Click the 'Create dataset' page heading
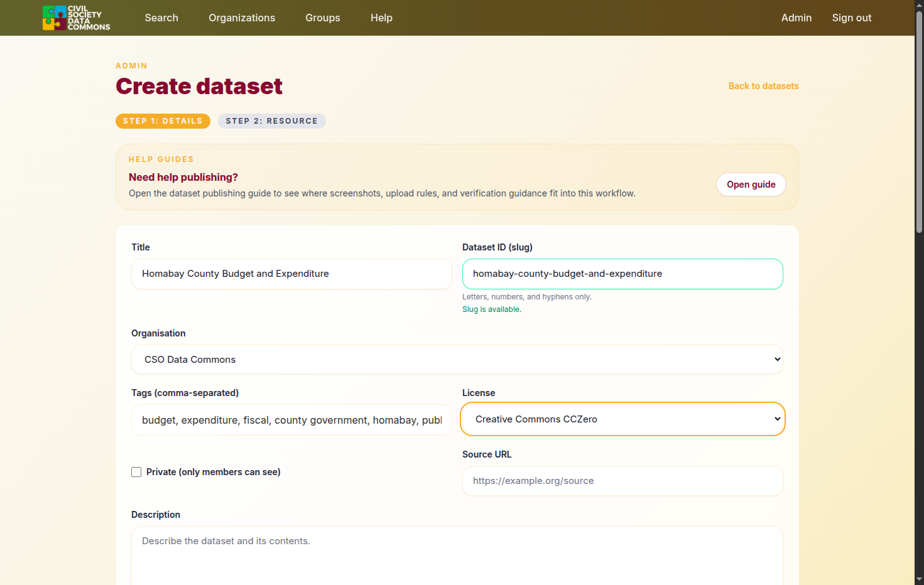This screenshot has width=924, height=585. [x=199, y=86]
